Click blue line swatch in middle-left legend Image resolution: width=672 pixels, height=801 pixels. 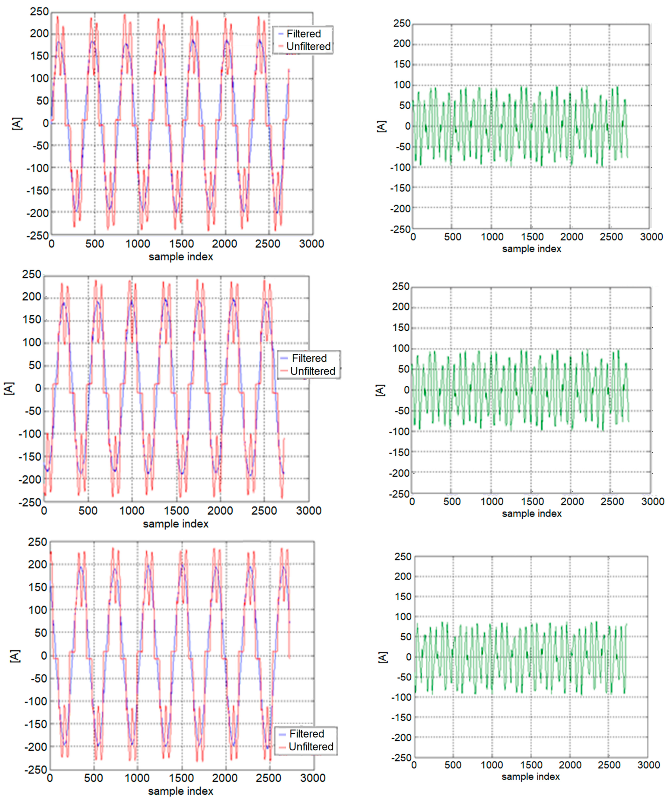tap(284, 359)
